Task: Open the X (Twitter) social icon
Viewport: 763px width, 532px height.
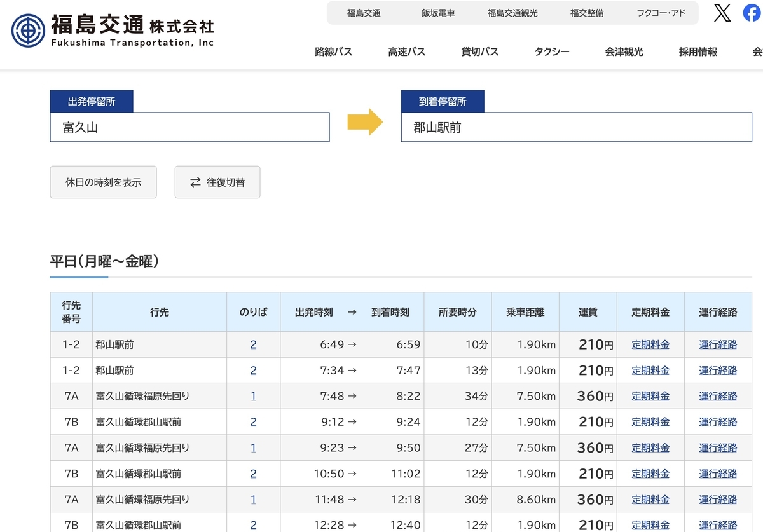Action: 722,13
